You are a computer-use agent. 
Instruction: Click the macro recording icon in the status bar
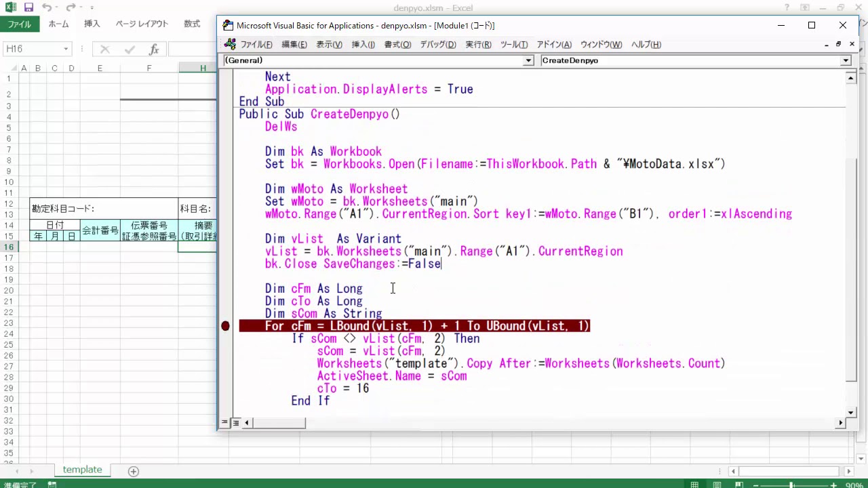[52, 485]
